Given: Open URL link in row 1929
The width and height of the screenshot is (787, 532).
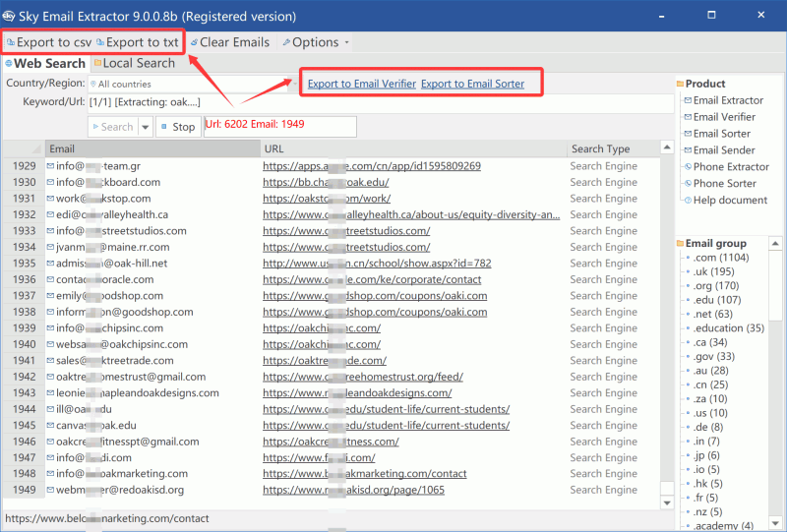Looking at the screenshot, I should 372,166.
